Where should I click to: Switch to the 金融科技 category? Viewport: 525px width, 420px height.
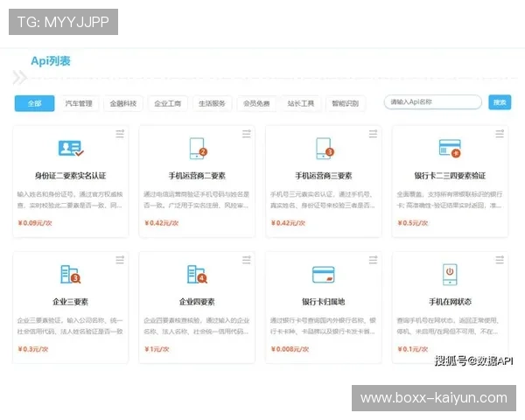coord(123,103)
